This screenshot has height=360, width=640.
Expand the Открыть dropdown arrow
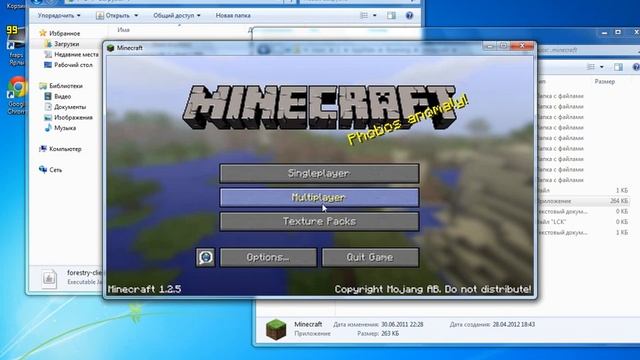(x=136, y=16)
